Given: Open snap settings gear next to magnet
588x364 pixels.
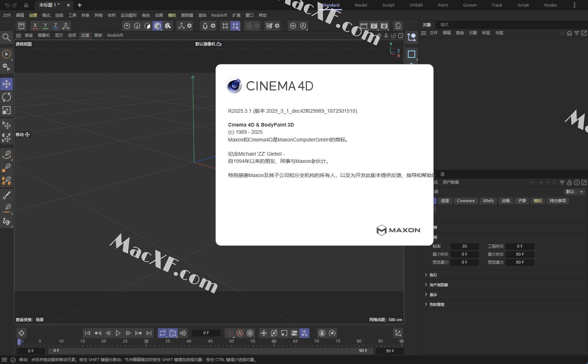Looking at the screenshot, I should tap(213, 26).
